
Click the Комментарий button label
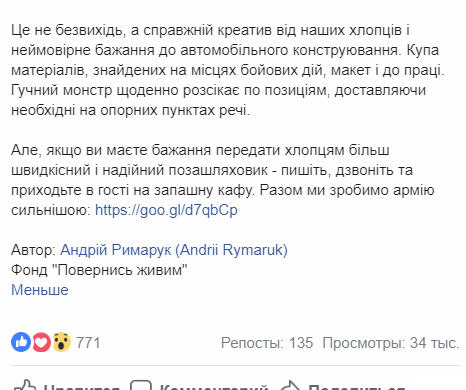pyautogui.click(x=214, y=387)
